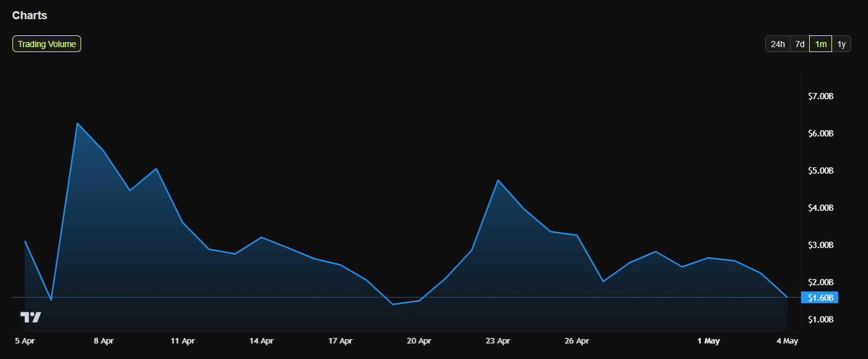Image resolution: width=868 pixels, height=359 pixels.
Task: Click the 4 May date label
Action: (787, 340)
